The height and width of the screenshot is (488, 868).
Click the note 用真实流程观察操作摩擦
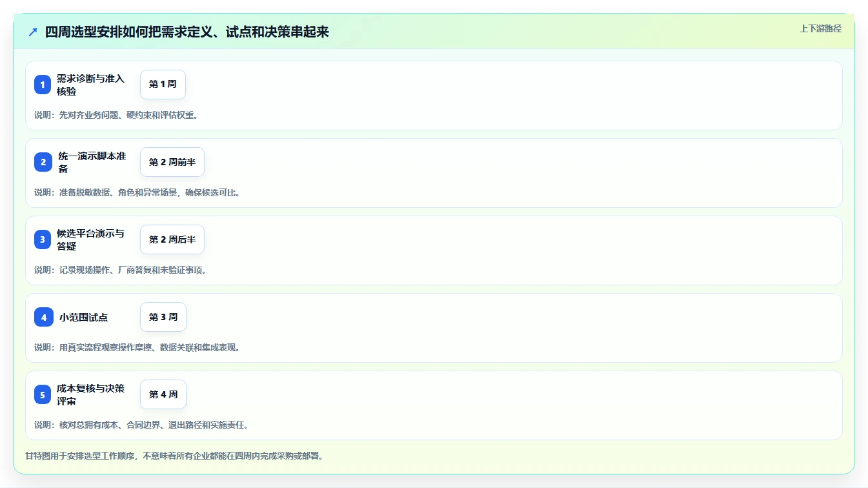[x=137, y=347]
